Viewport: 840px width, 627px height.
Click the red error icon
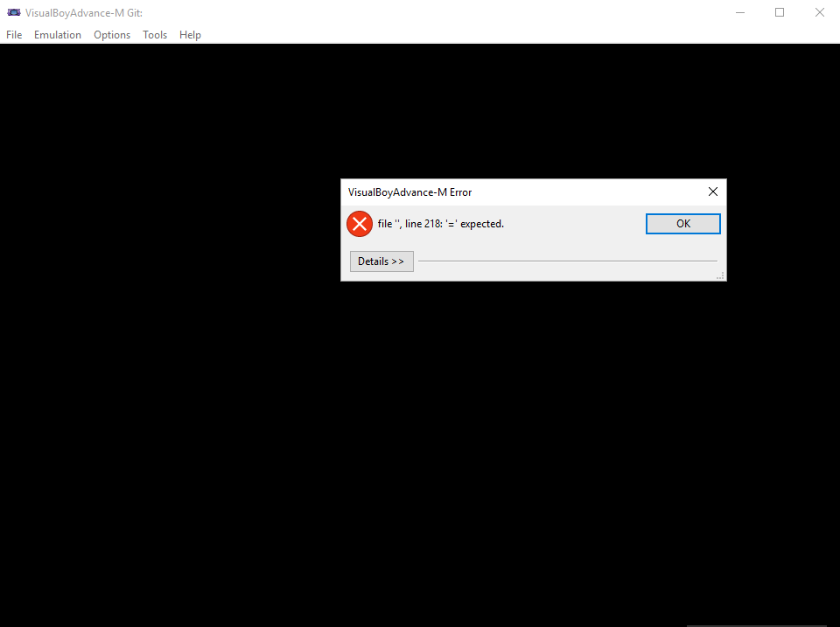tap(360, 224)
